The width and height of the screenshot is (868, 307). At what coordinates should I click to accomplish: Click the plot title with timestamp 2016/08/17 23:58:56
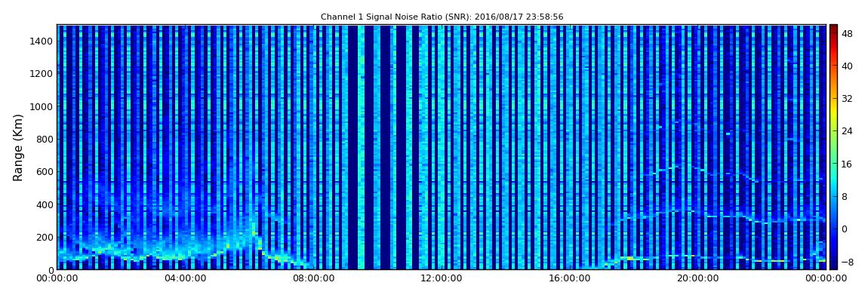tap(442, 17)
